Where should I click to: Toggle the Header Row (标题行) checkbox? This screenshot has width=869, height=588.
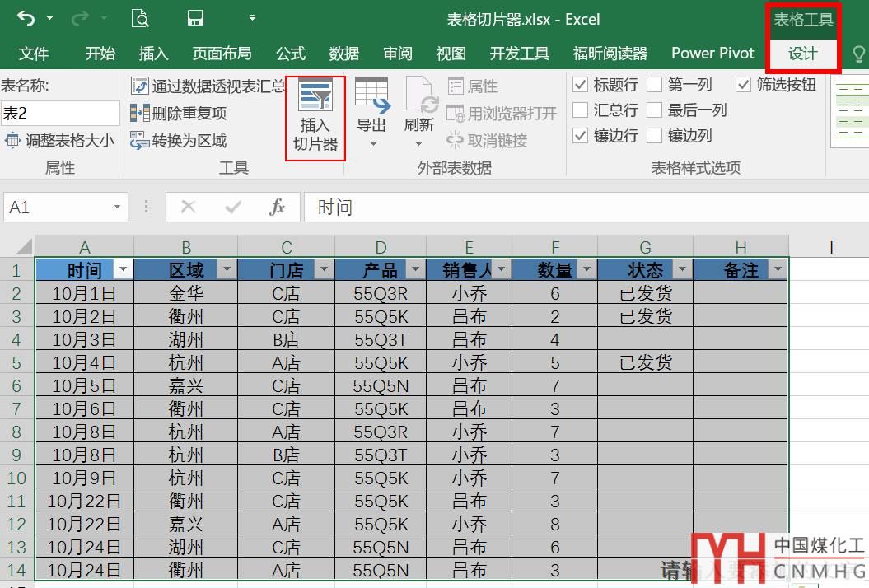(x=581, y=85)
